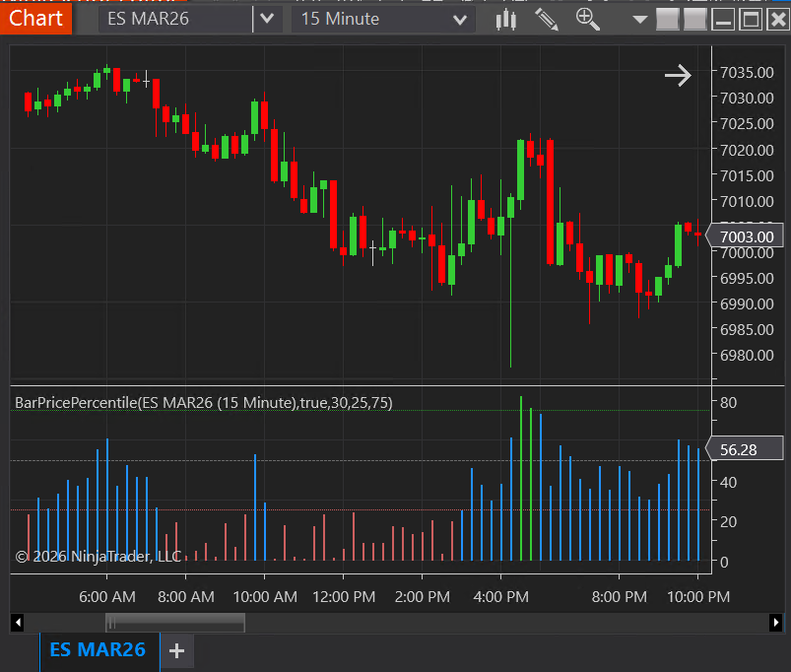Click the plus icon to add a chart tab
791x672 pixels.
pyautogui.click(x=175, y=651)
